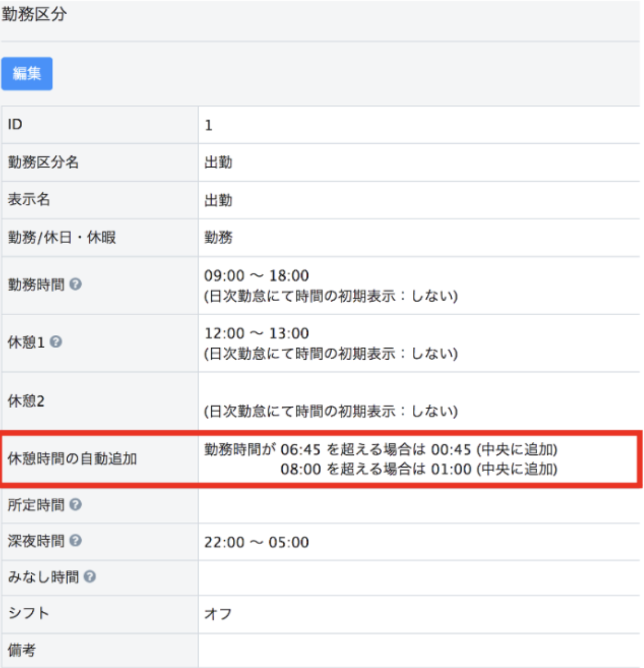This screenshot has width=644, height=668.
Task: Click the オフ value in シフト row
Action: (218, 614)
